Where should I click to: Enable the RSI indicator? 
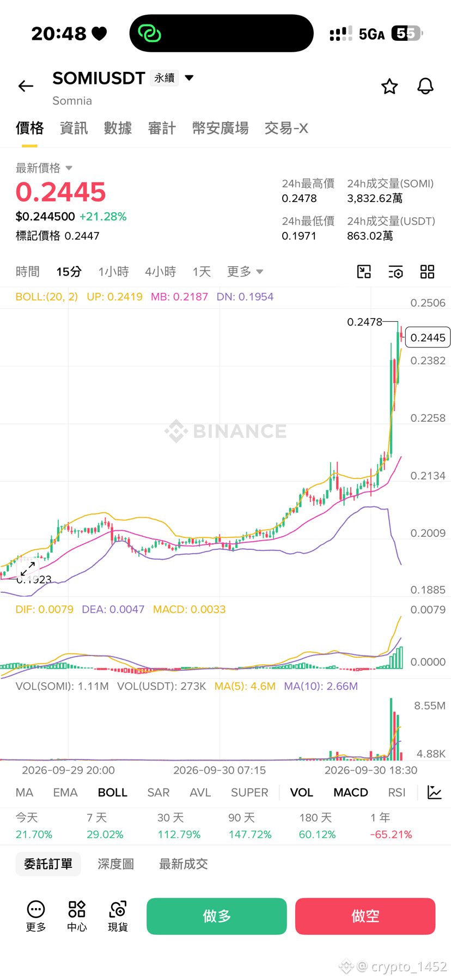pyautogui.click(x=397, y=792)
